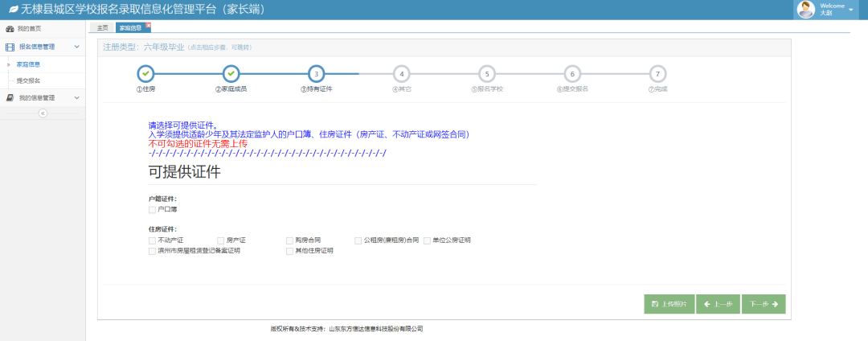Viewport: 868px width, 341px height.
Task: Check the 户口簿 checkbox
Action: pos(152,209)
